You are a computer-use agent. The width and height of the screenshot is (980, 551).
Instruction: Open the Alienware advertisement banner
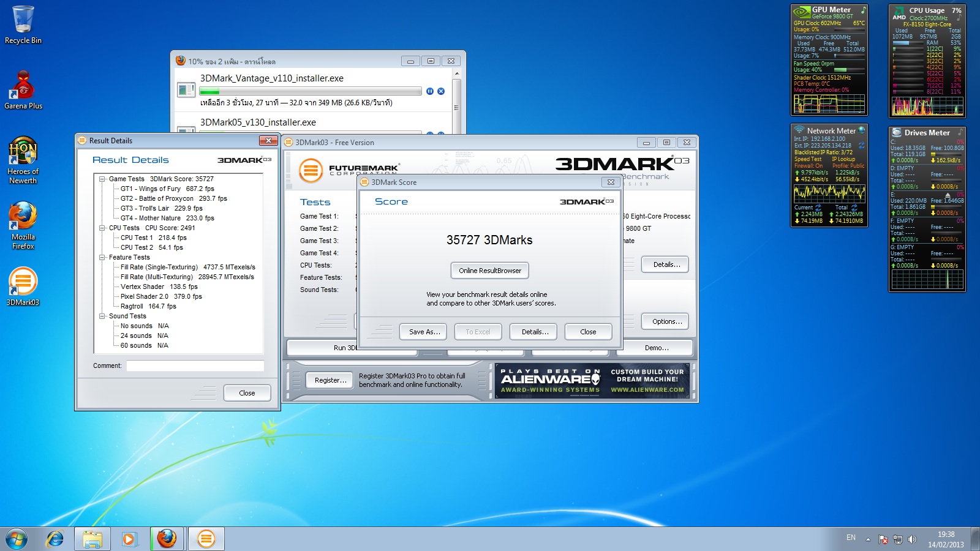[592, 381]
